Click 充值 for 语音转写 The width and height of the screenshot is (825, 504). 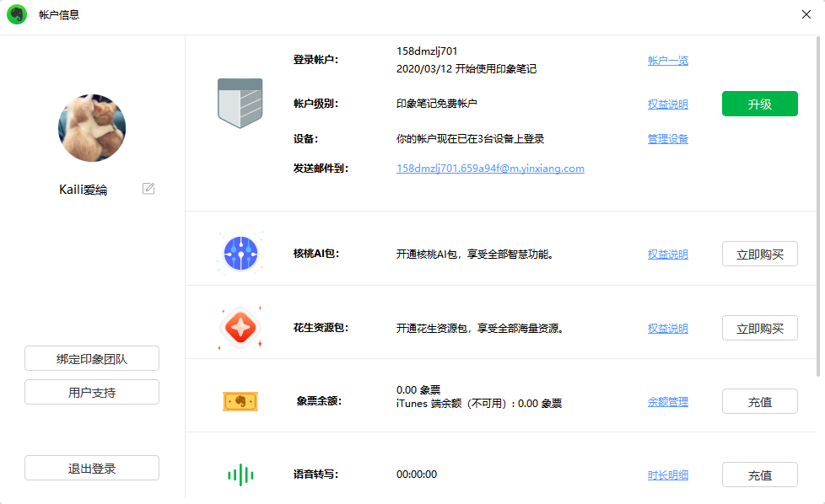(x=760, y=475)
